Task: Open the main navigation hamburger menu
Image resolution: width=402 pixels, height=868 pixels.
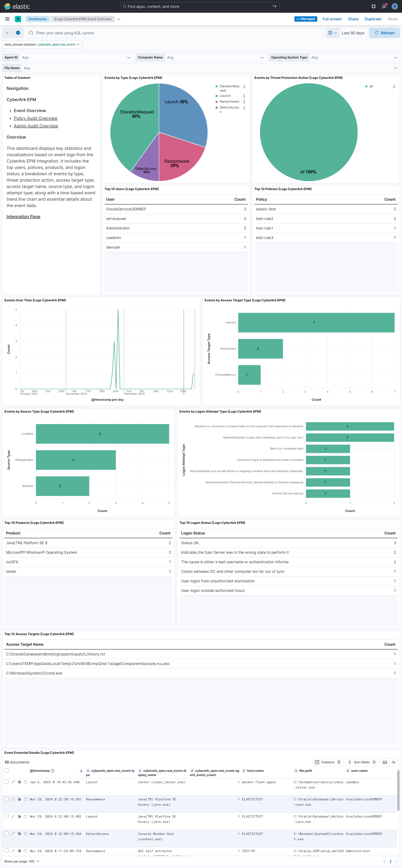Action: (x=7, y=19)
